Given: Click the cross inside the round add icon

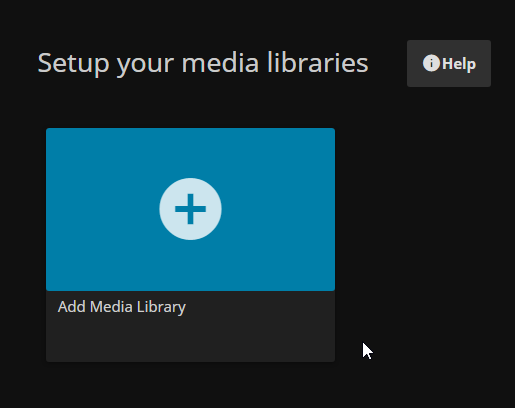Looking at the screenshot, I should [x=190, y=209].
